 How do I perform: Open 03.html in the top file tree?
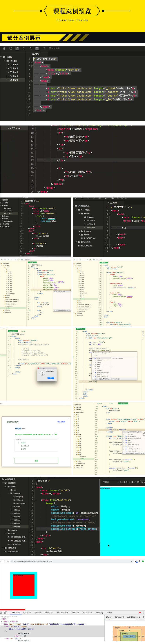14,72
